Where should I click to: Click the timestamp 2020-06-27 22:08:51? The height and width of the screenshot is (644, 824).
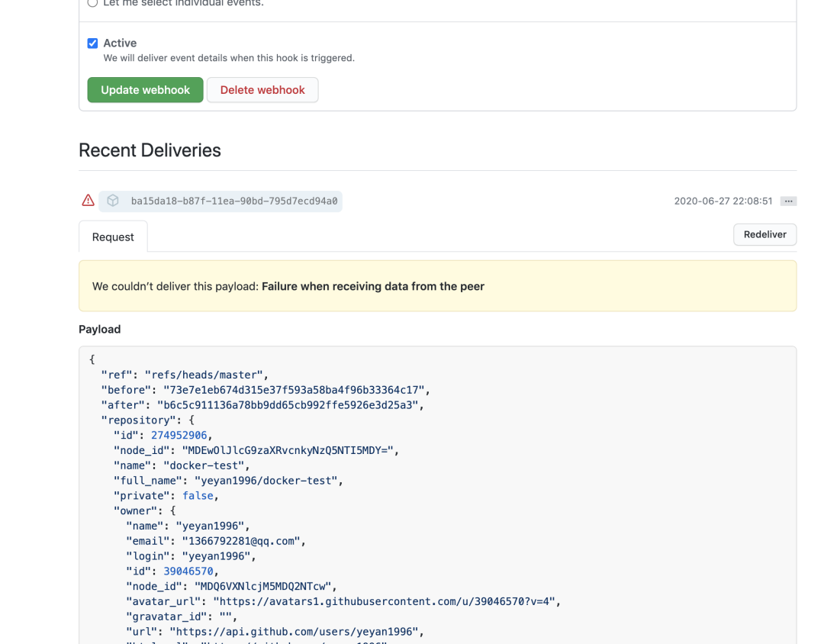[x=723, y=200]
